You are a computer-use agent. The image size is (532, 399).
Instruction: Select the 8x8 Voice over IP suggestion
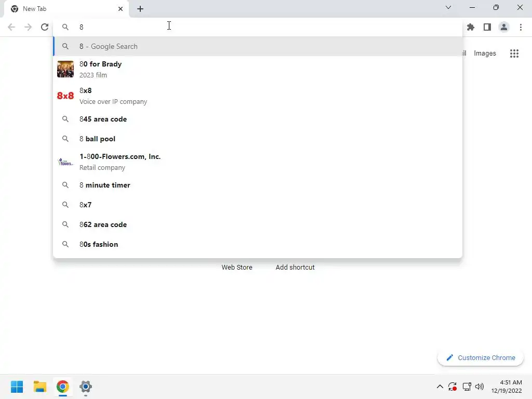point(258,96)
